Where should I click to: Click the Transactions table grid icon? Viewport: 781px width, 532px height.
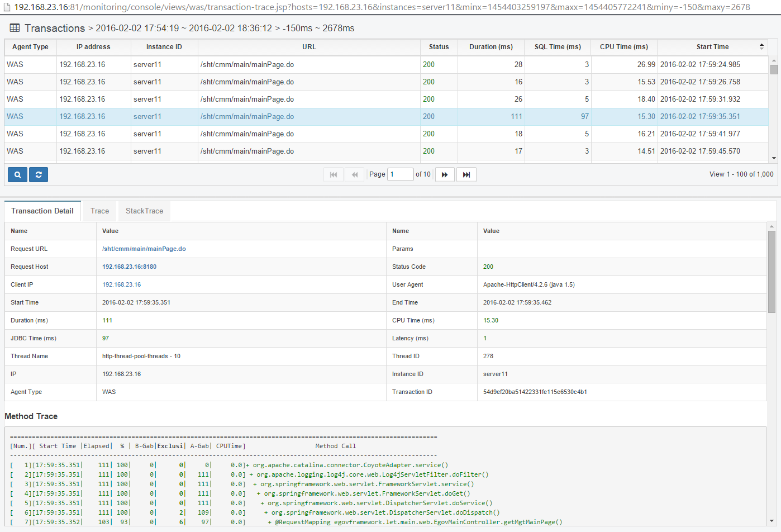[15, 28]
